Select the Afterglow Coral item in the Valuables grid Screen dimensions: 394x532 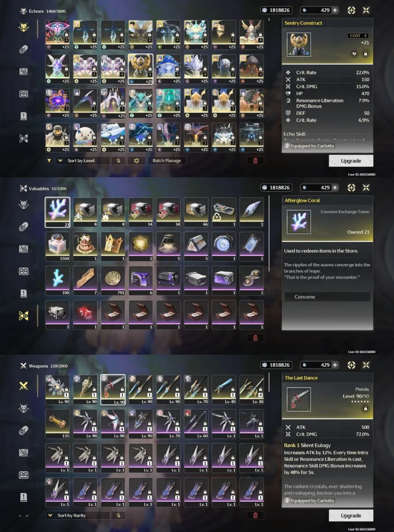[x=57, y=212]
